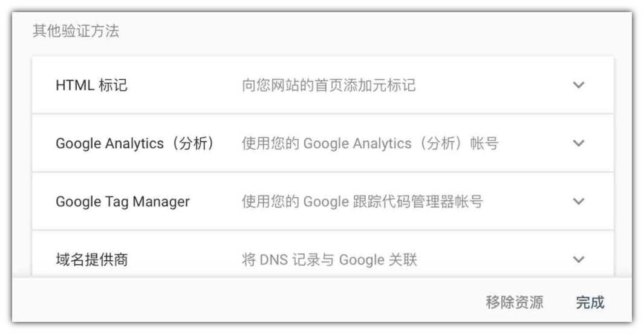
Task: Select the 域名提供商 method title
Action: 92,260
